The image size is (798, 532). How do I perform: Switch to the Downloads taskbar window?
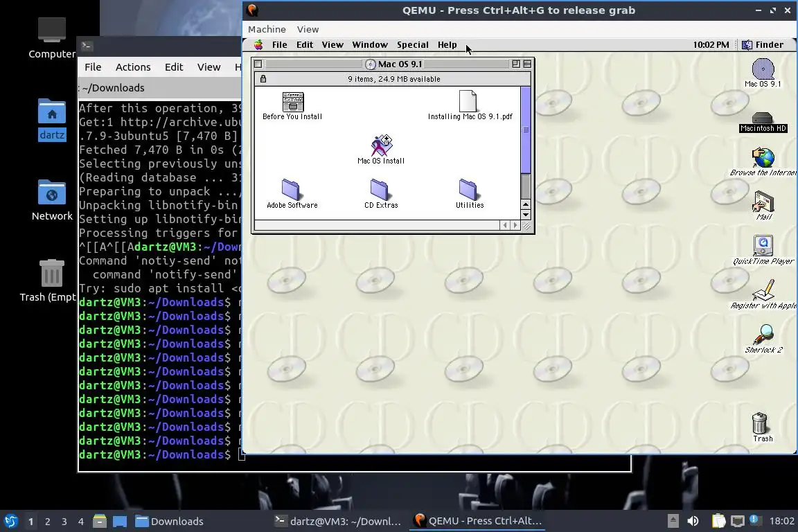(170, 522)
